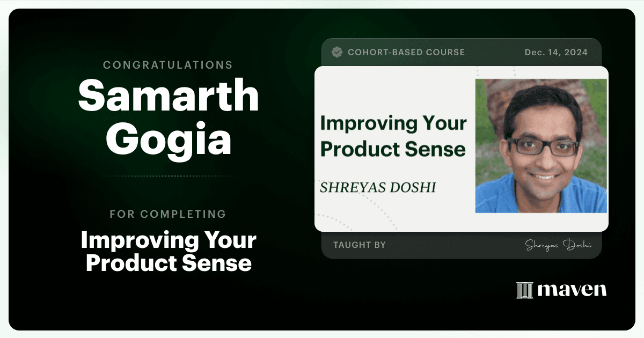644x338 pixels.
Task: Click the italic SHREYAS DOSHI name on card
Action: point(378,188)
